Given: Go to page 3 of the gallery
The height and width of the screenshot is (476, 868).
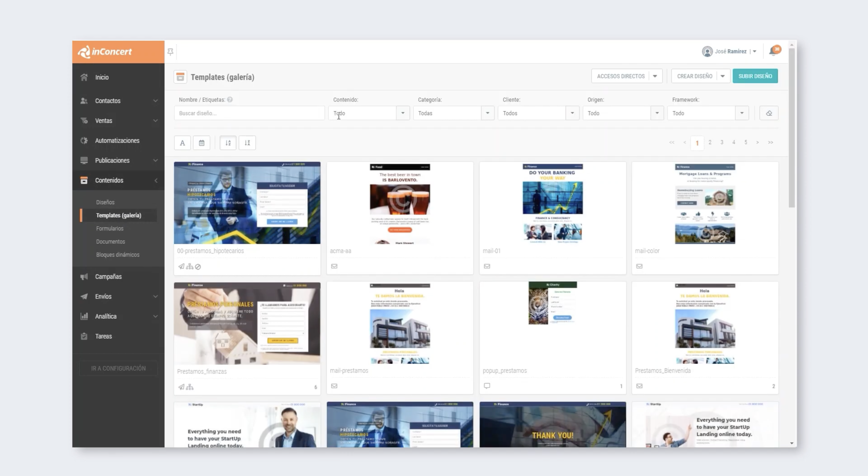Looking at the screenshot, I should click(722, 142).
